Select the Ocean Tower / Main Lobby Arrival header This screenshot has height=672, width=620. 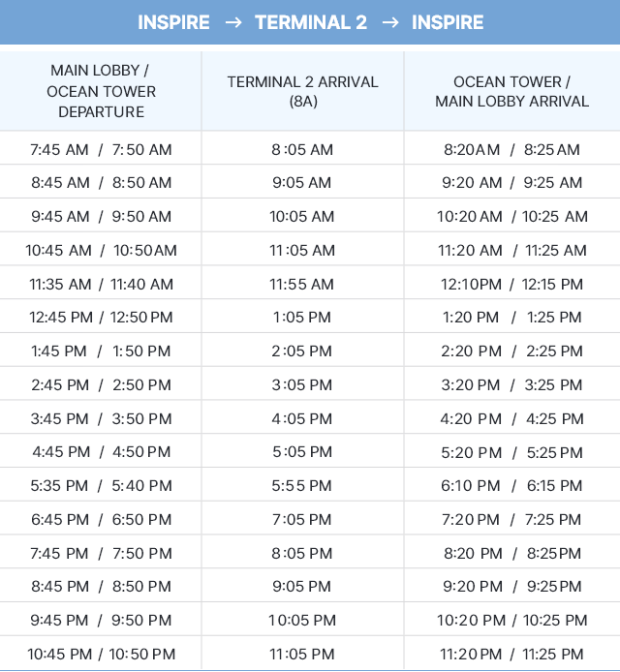511,91
